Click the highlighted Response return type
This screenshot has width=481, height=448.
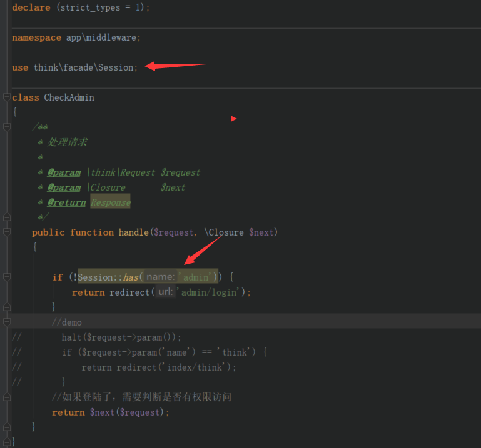pyautogui.click(x=111, y=202)
